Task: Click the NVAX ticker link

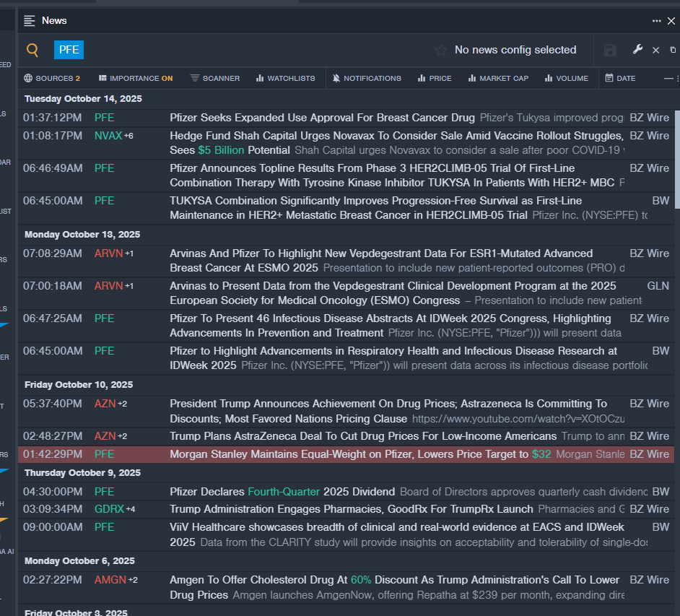Action: 108,136
